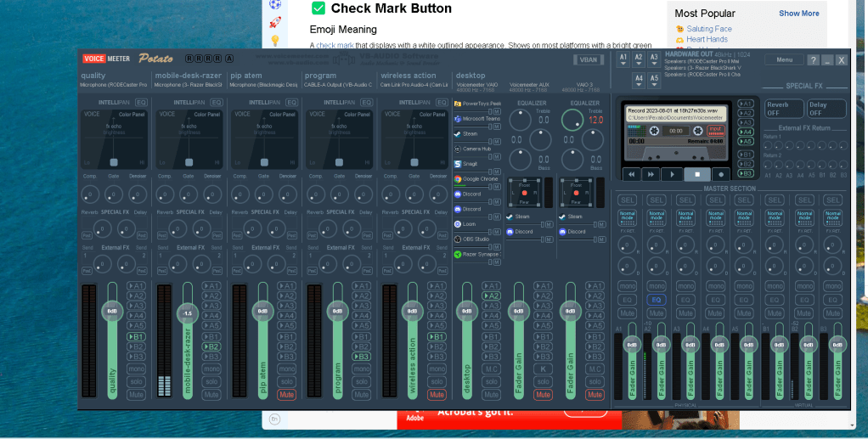Toggle mono on the quality strip
The image size is (868, 439).
coord(136,369)
